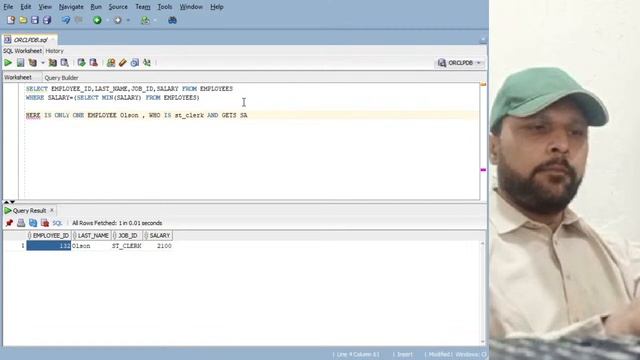
Task: Click the red grid icon before SQL
Action: (x=45, y=223)
